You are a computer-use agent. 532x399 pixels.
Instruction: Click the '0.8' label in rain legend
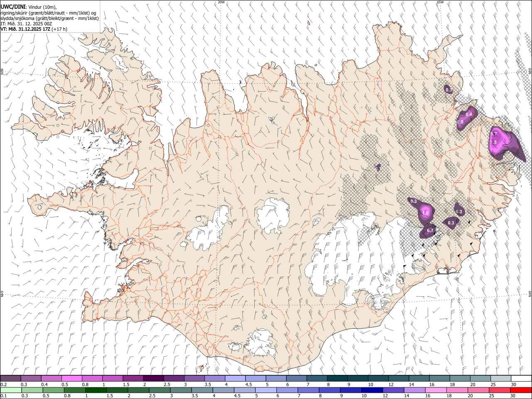67,396
